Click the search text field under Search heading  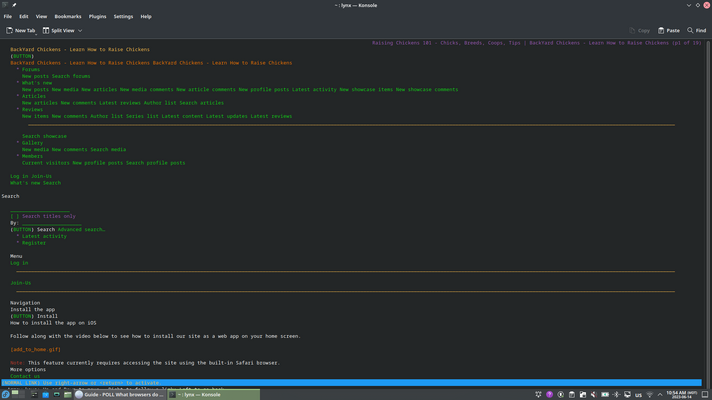pyautogui.click(x=40, y=209)
